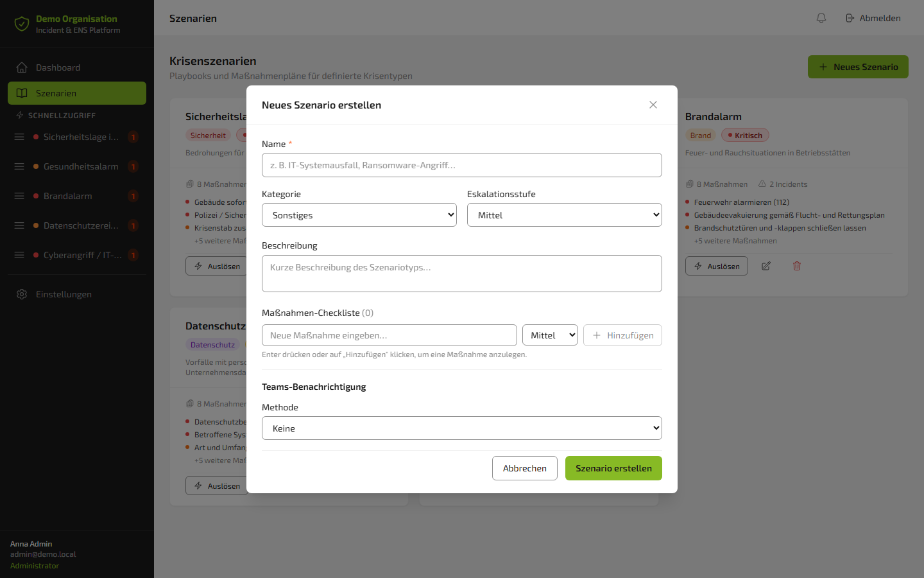
Task: Click '+5 weitere Maßnahmen' on Brandalarm card
Action: tap(735, 241)
